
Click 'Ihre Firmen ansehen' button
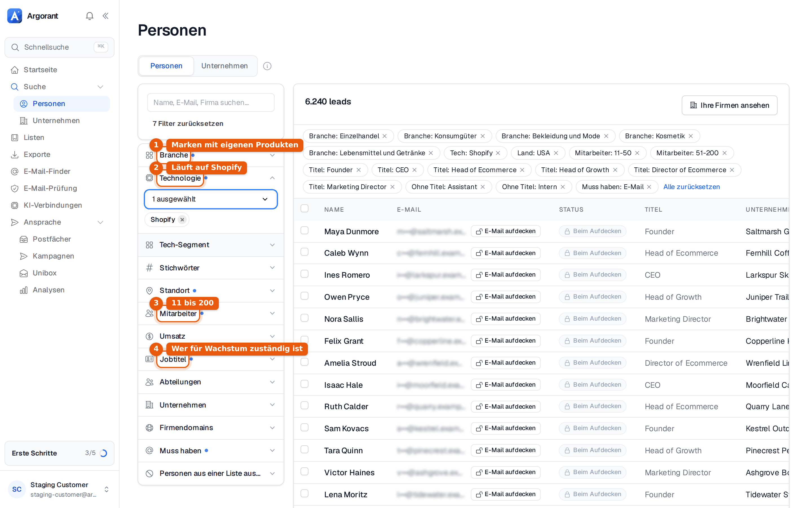[729, 105]
